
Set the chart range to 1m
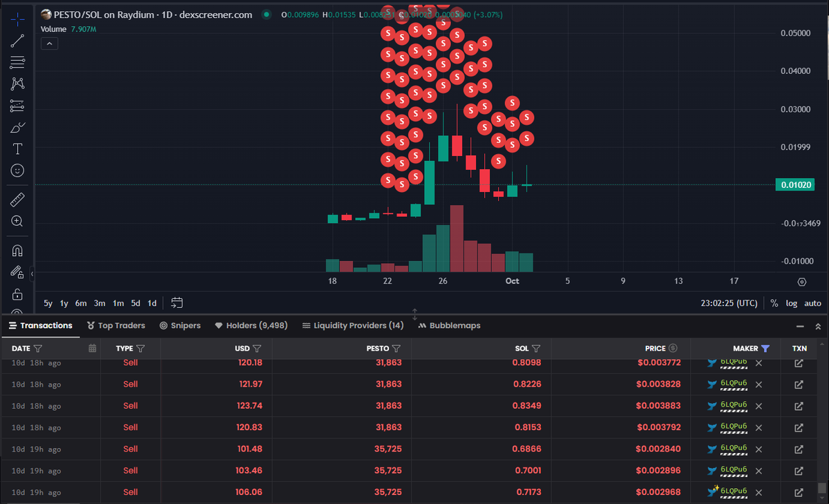point(118,303)
